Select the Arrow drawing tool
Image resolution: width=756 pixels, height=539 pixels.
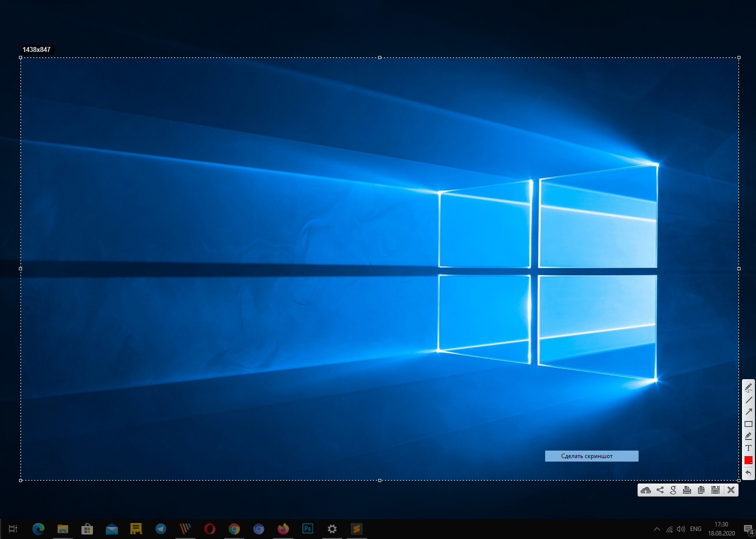[748, 412]
